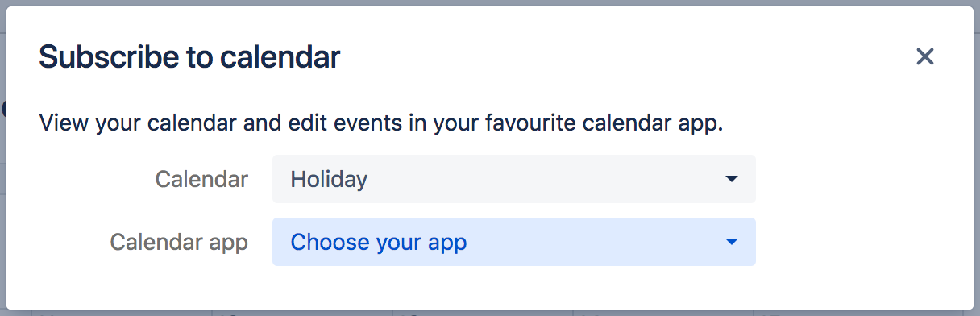Image resolution: width=980 pixels, height=316 pixels.
Task: Expand the Holiday calendar dropdown arrow
Action: pyautogui.click(x=732, y=179)
